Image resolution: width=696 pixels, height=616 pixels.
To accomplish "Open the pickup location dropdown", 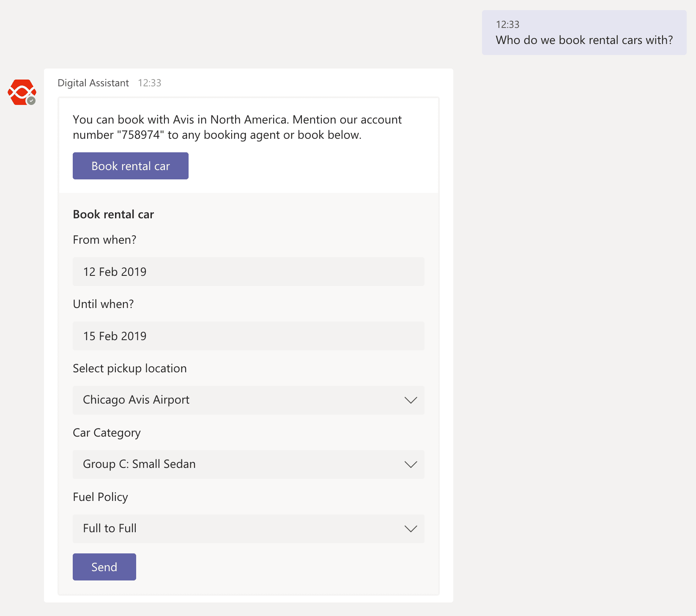I will click(x=249, y=400).
